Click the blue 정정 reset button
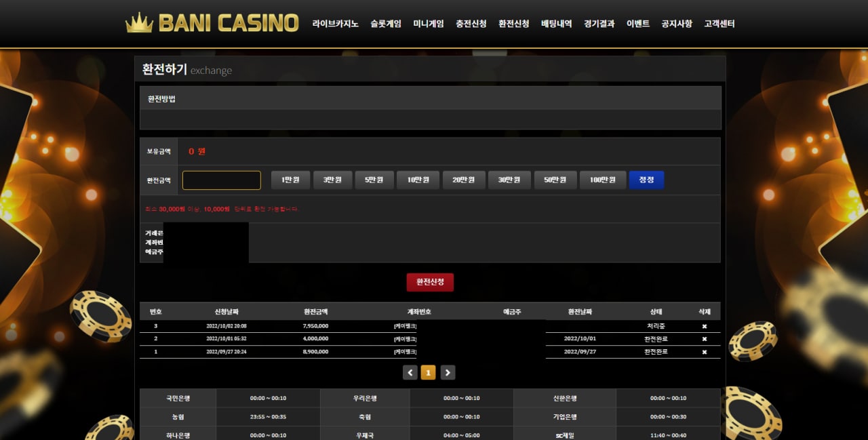The width and height of the screenshot is (868, 440). coord(646,180)
